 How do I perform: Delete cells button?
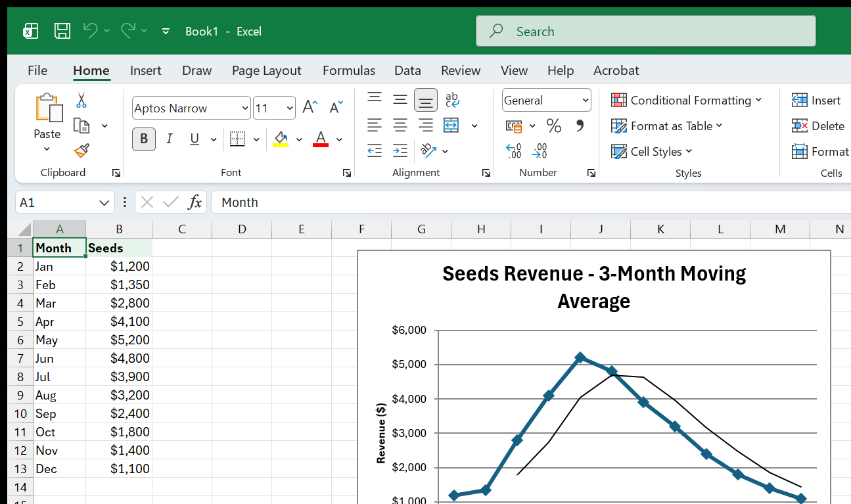pyautogui.click(x=818, y=126)
